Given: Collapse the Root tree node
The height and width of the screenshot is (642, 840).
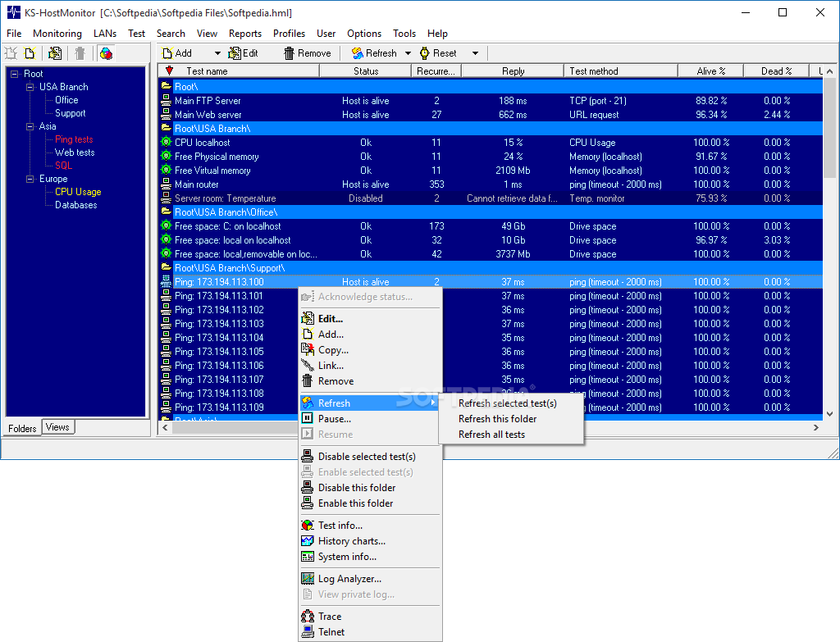Looking at the screenshot, I should pyautogui.click(x=14, y=74).
